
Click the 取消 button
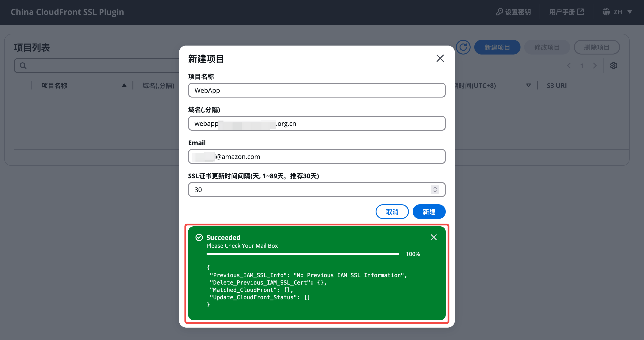tap(392, 212)
